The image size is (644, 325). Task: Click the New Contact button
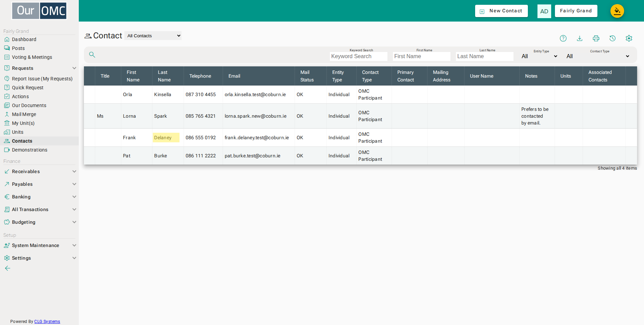501,11
